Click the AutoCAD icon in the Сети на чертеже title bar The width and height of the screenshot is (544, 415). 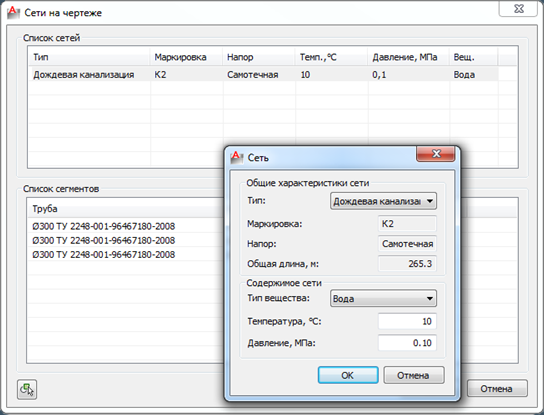(x=13, y=13)
